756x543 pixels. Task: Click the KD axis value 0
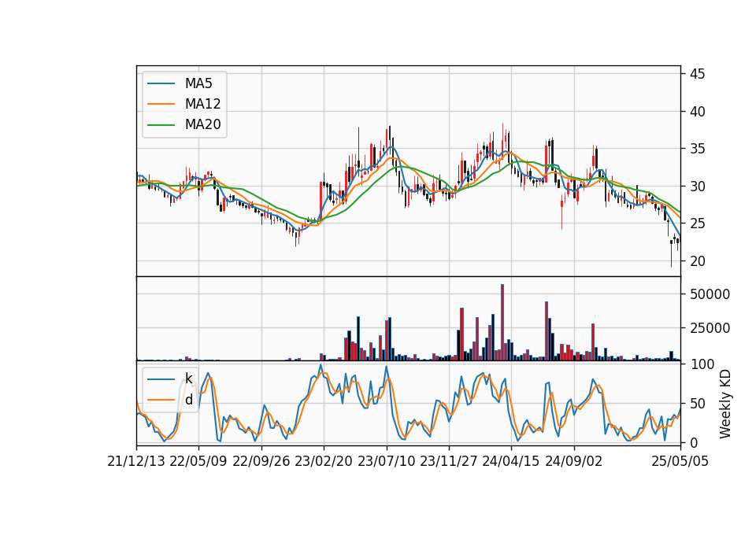693,442
